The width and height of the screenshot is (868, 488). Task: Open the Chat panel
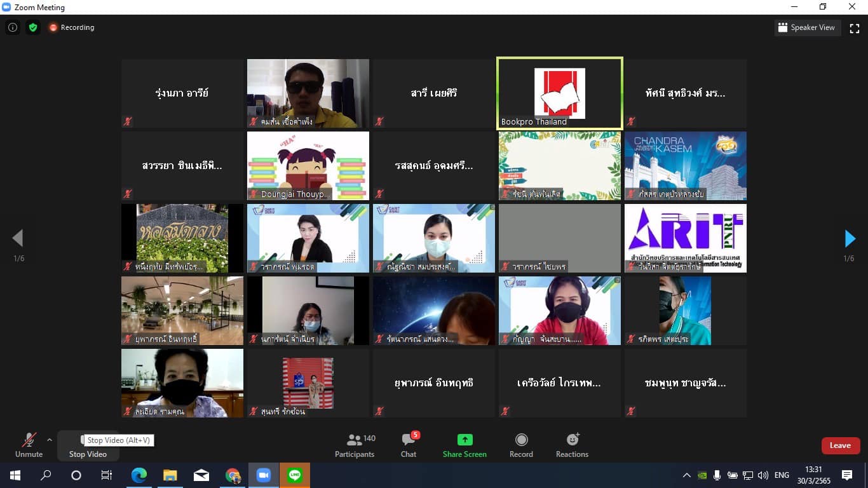click(409, 445)
